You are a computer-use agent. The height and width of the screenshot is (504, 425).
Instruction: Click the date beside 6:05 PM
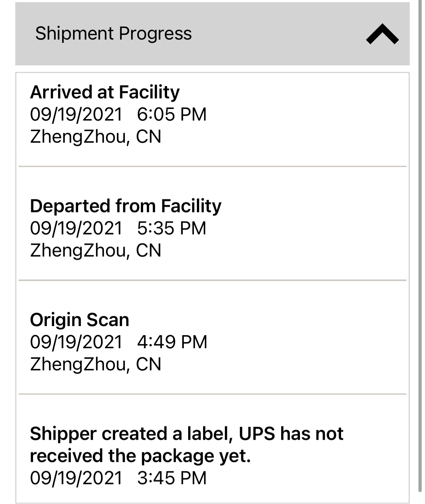(76, 114)
